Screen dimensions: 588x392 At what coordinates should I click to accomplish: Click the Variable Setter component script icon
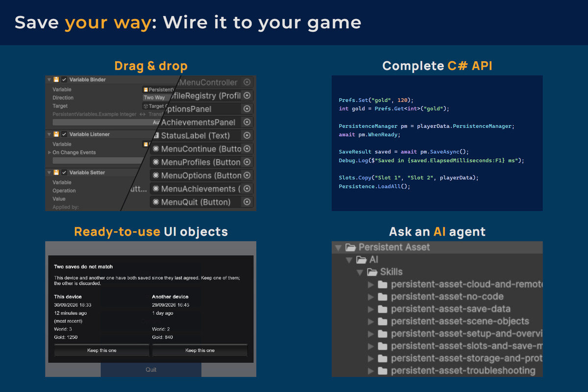[56, 172]
